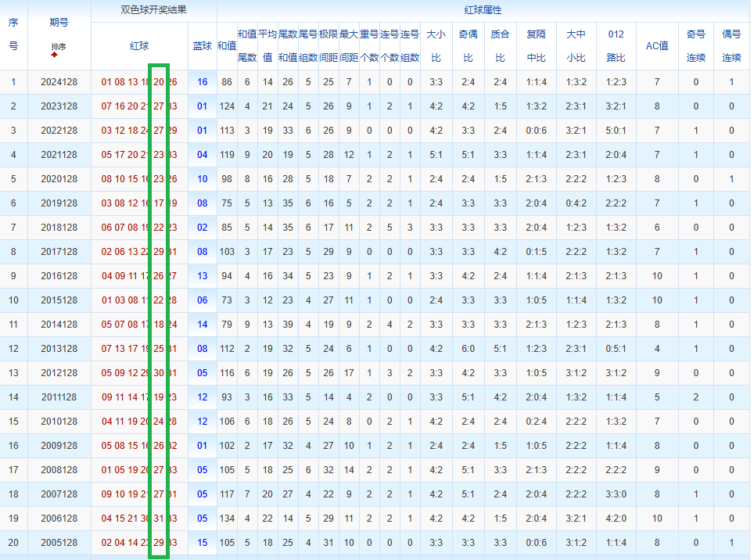Click the 复隔中比 column header
754x560 pixels.
coord(536,46)
